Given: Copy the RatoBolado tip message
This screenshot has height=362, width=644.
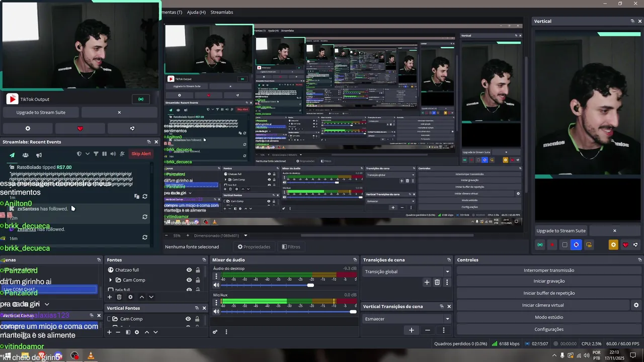Looking at the screenshot, I should click(137, 197).
